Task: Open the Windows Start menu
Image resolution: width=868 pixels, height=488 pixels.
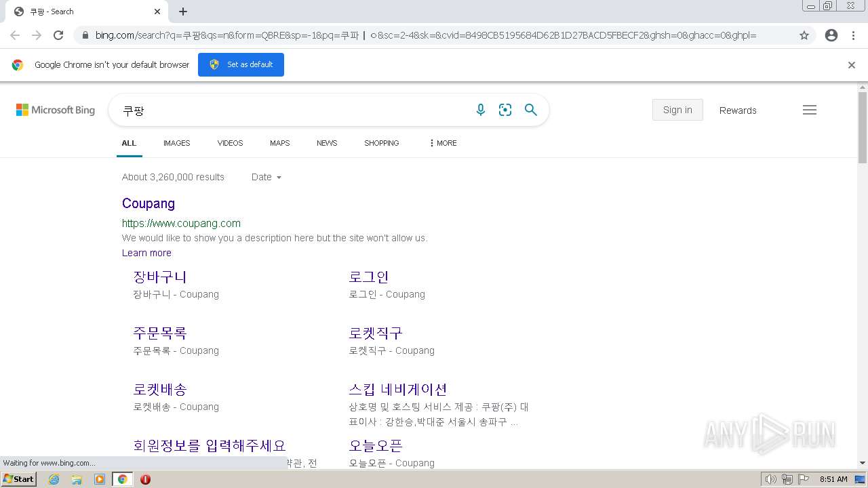Action: (19, 479)
